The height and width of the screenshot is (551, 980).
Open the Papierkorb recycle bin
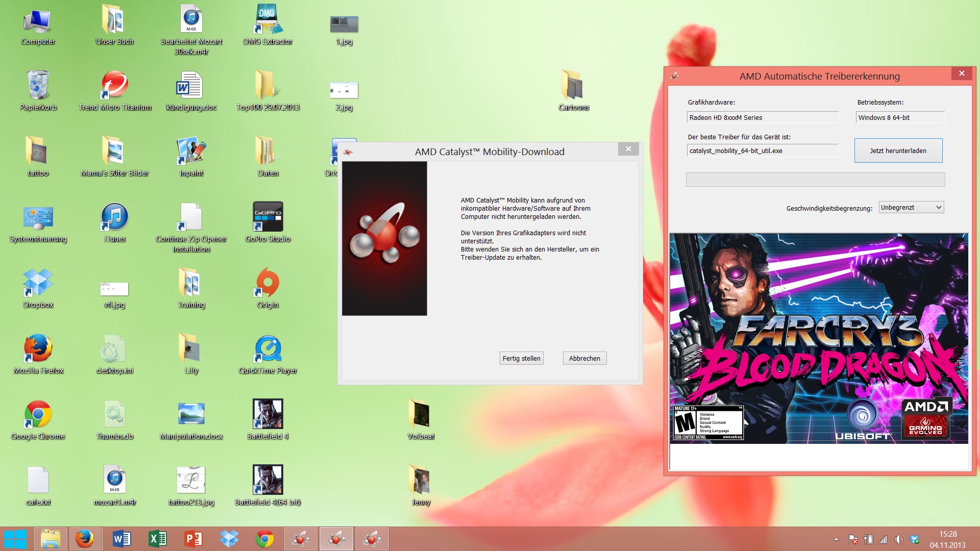pyautogui.click(x=38, y=91)
